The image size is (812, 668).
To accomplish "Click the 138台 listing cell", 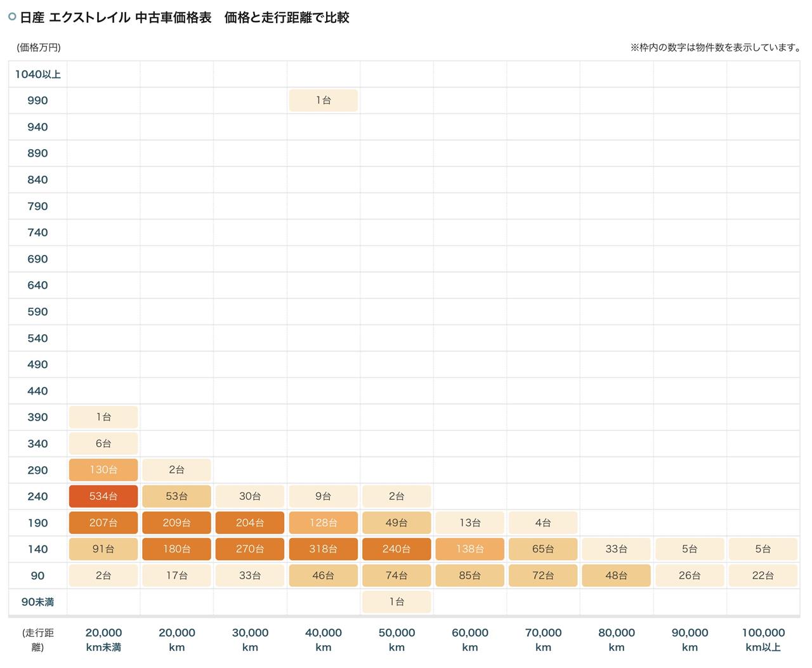I will tap(470, 549).
